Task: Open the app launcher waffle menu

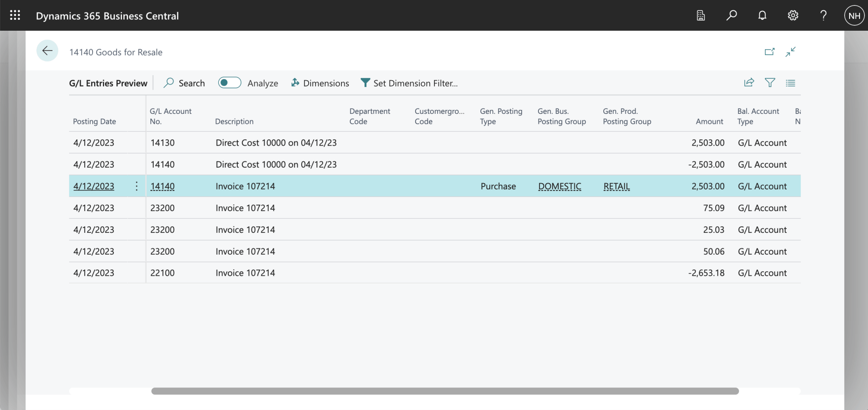Action: (x=15, y=16)
